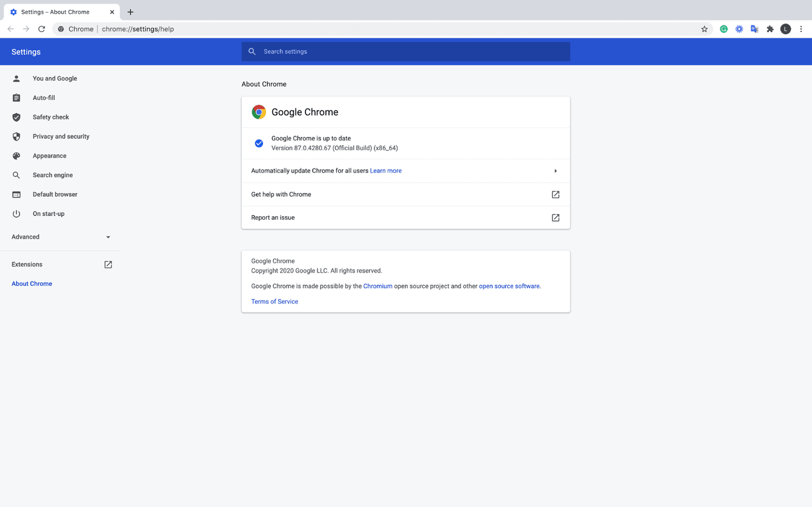Switch to the About Chrome section
This screenshot has height=507, width=812.
tap(32, 283)
